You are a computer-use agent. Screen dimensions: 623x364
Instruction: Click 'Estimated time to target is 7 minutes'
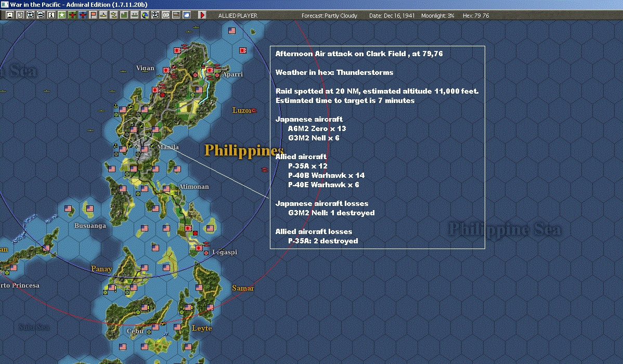(x=345, y=100)
